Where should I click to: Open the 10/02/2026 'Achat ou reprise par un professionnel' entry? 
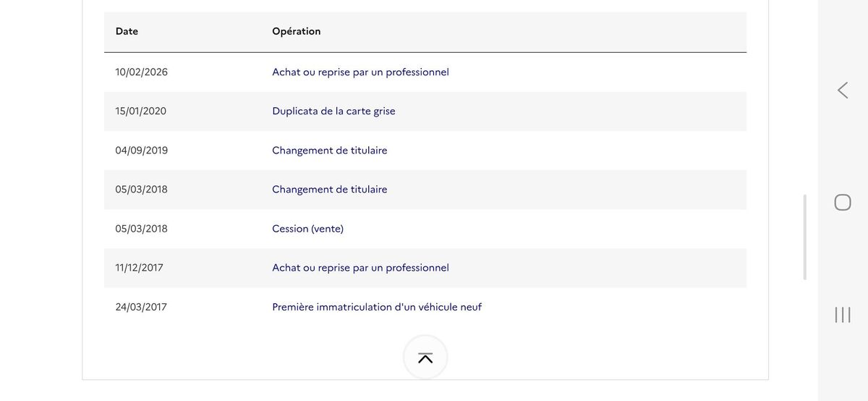pos(360,72)
